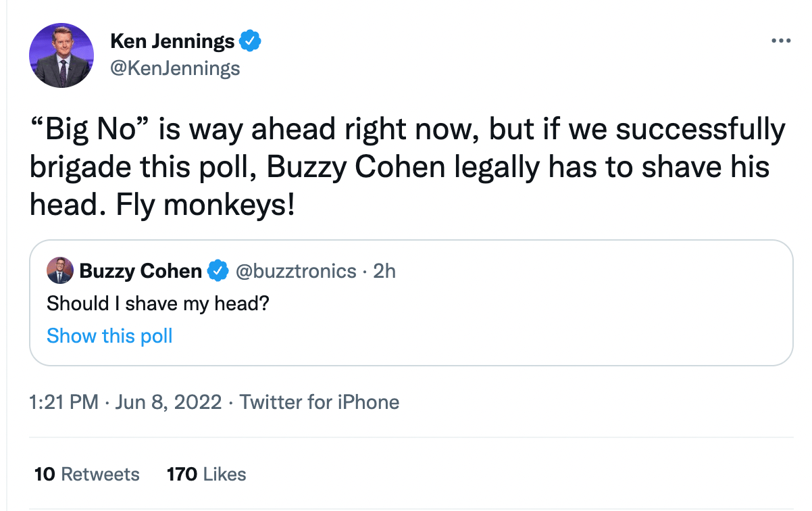Open Ken Jennings' profile picture
The height and width of the screenshot is (511, 812).
(x=61, y=55)
